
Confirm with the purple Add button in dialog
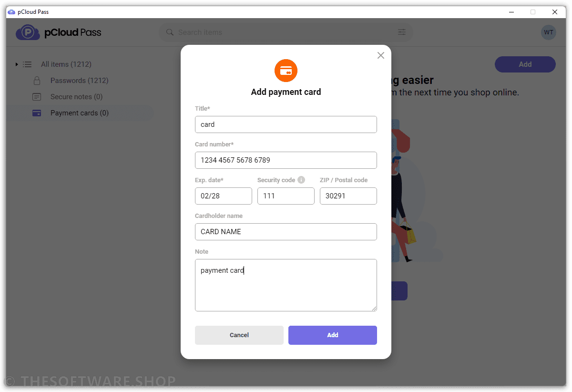tap(333, 335)
